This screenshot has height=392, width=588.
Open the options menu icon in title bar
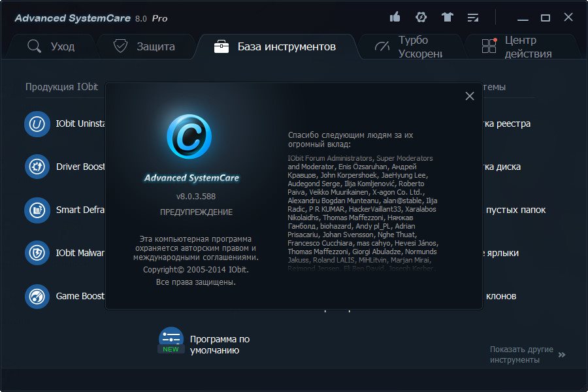pos(473,17)
